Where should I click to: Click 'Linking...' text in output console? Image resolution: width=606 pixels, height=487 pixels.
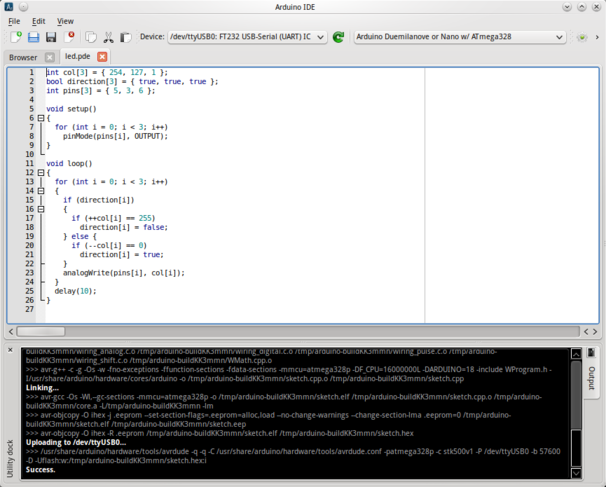(42, 388)
